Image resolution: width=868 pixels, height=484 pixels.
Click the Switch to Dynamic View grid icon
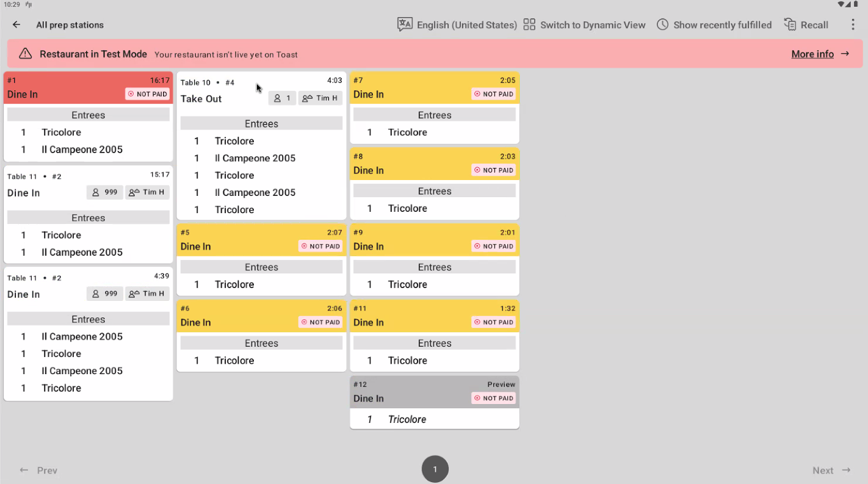tap(529, 24)
